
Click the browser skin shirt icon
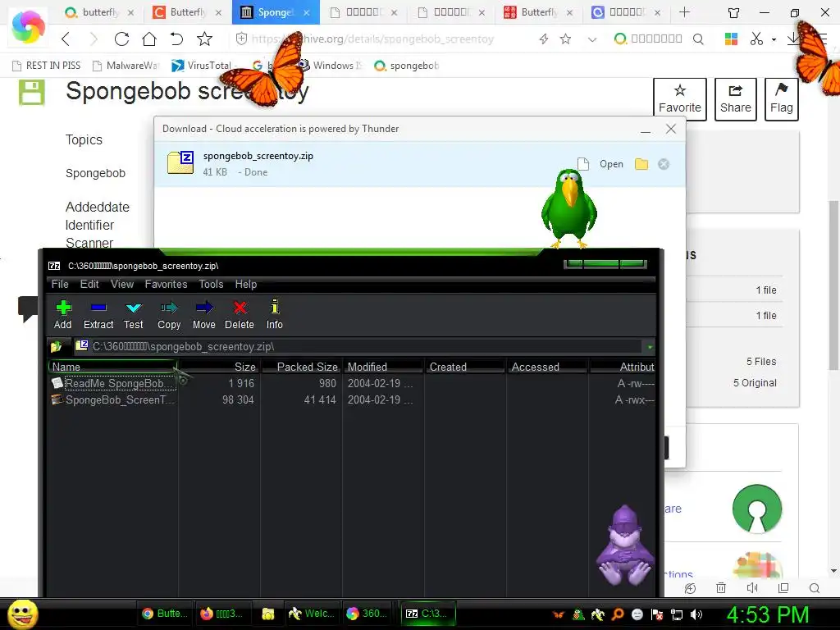(734, 11)
